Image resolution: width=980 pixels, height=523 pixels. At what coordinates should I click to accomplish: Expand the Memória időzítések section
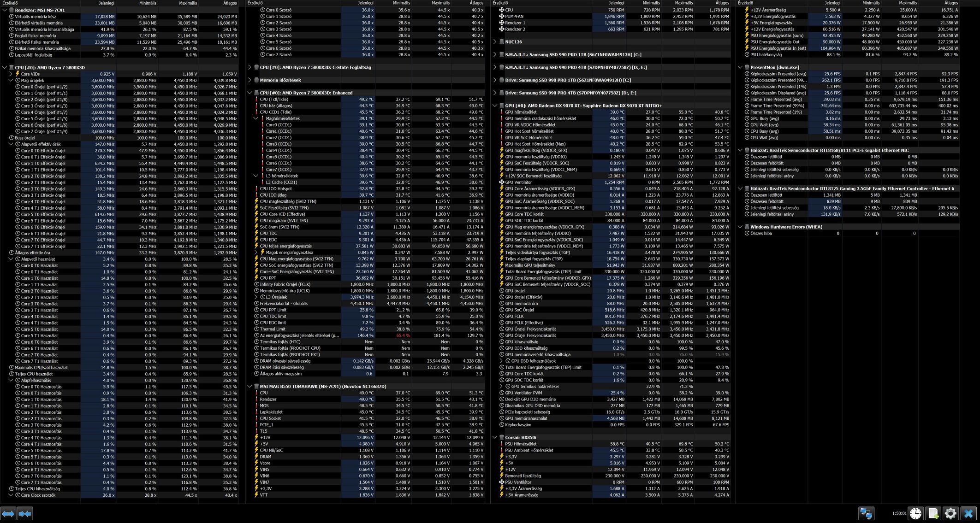[249, 80]
